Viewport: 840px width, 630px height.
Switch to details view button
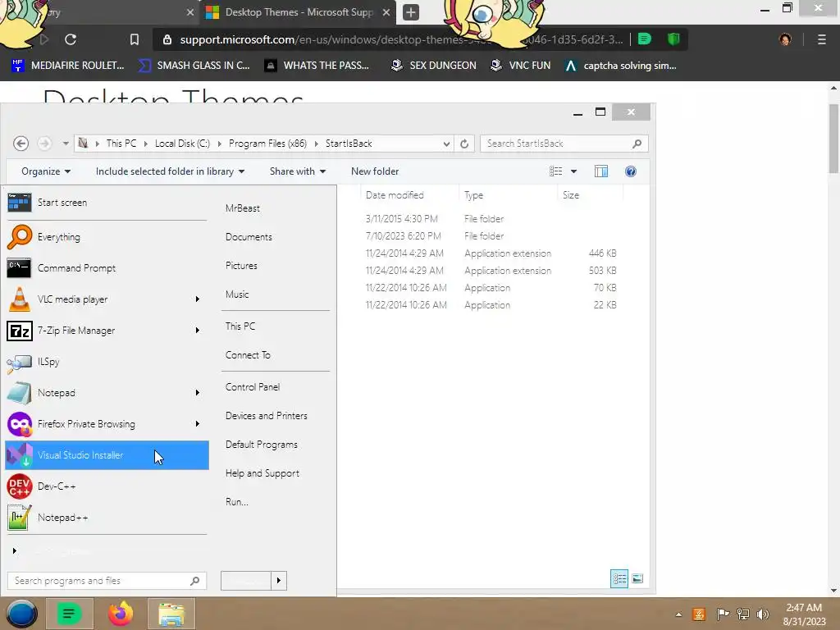[x=619, y=578]
